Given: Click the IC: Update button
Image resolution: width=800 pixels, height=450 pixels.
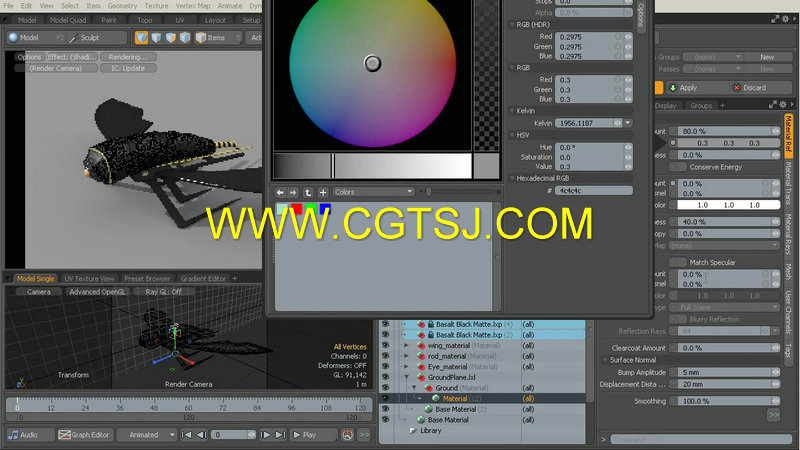Looking at the screenshot, I should pyautogui.click(x=128, y=68).
